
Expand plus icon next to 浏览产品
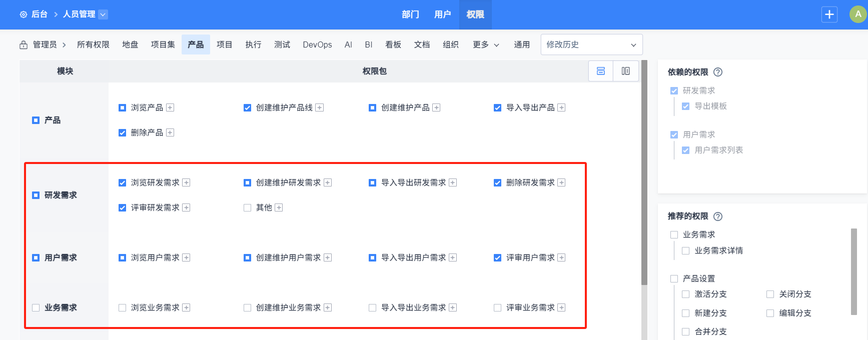pos(170,107)
